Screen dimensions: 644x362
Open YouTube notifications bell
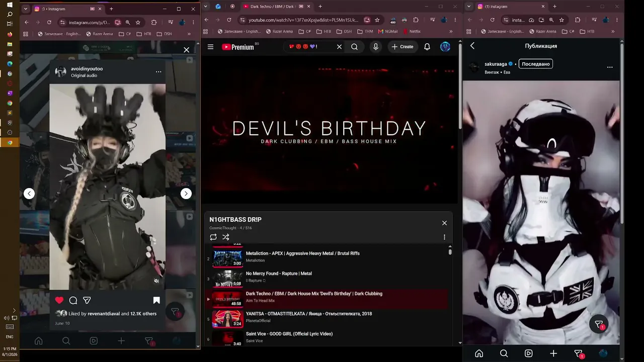(x=427, y=47)
